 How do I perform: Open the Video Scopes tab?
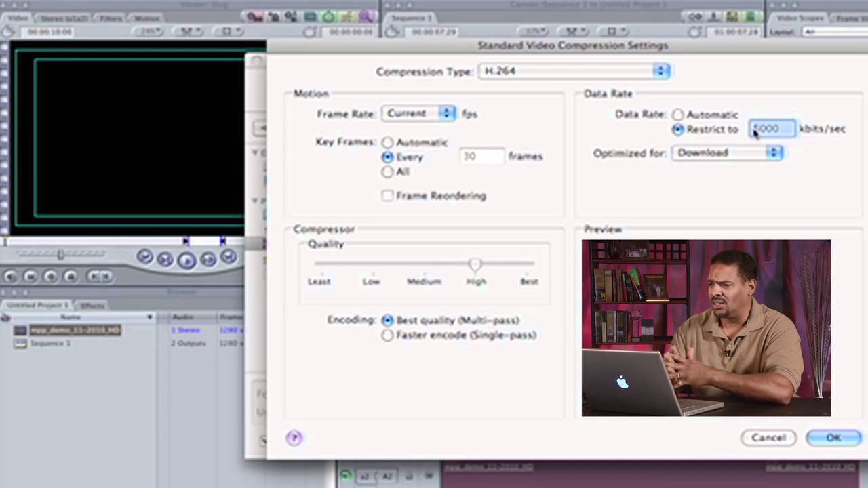pos(800,18)
